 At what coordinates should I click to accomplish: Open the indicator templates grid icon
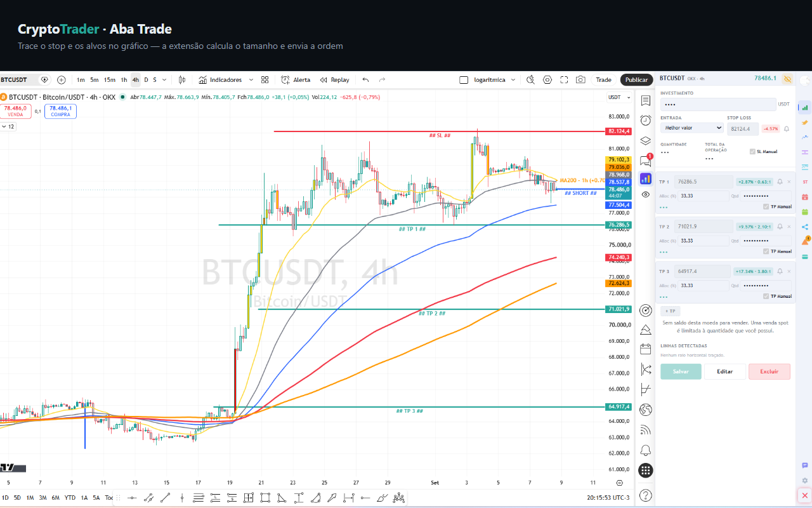coord(265,80)
